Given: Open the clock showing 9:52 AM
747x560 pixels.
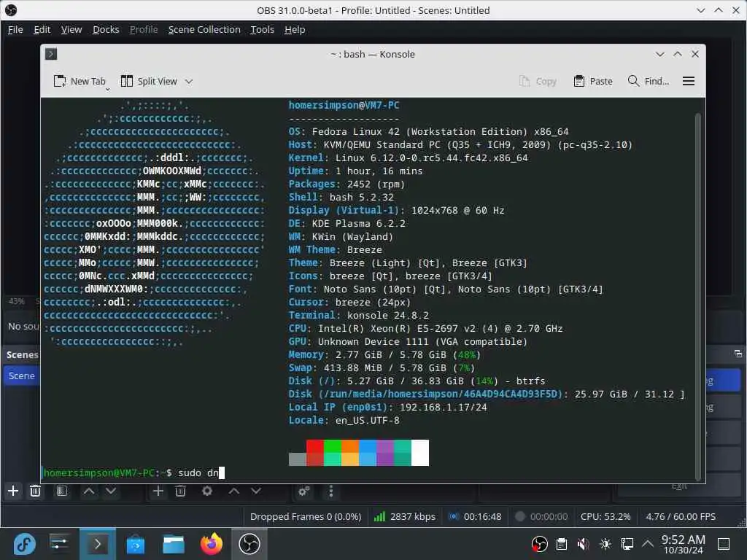Looking at the screenshot, I should point(683,544).
